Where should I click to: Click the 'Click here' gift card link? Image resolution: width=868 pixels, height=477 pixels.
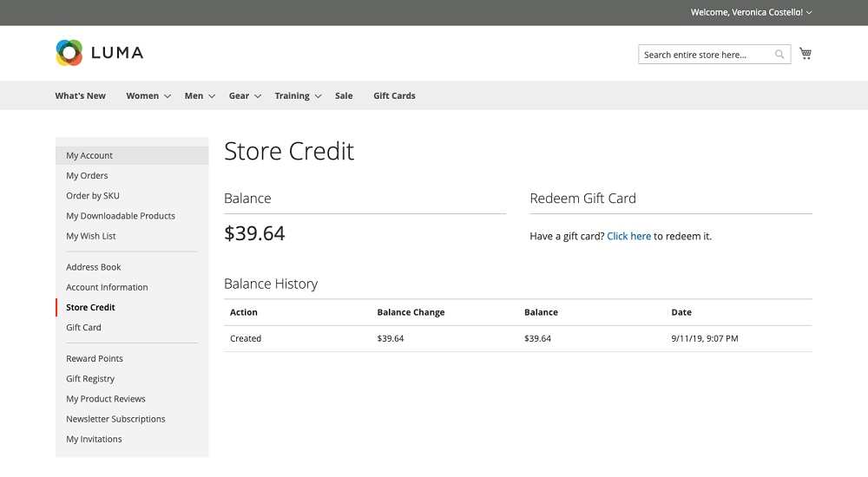(x=628, y=236)
